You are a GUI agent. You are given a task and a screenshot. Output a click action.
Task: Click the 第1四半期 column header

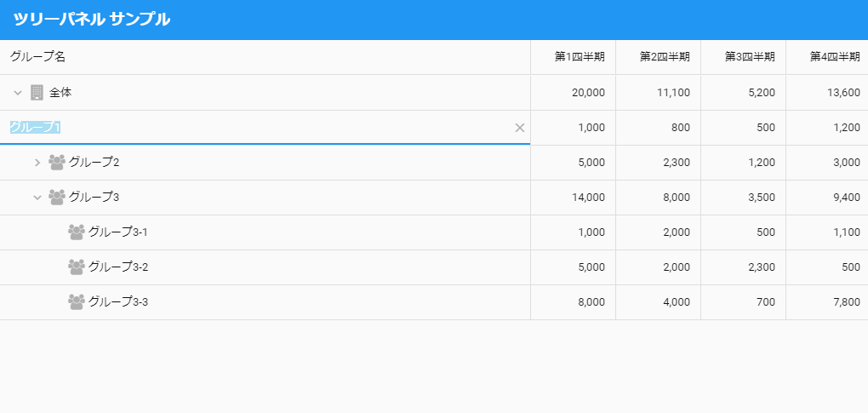[x=573, y=57]
